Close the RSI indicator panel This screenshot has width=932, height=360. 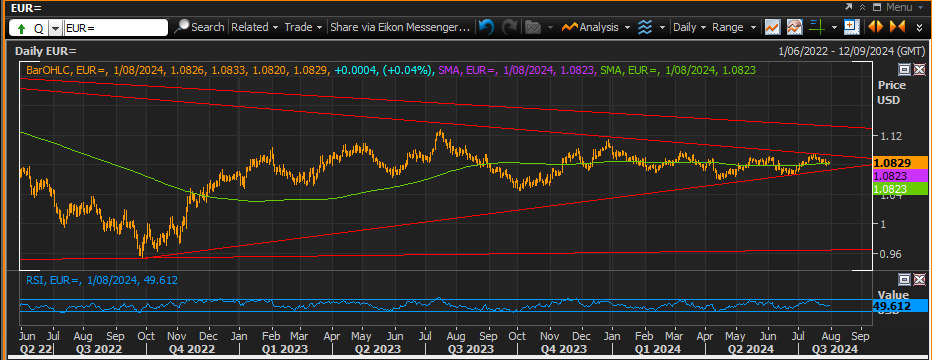coord(920,279)
